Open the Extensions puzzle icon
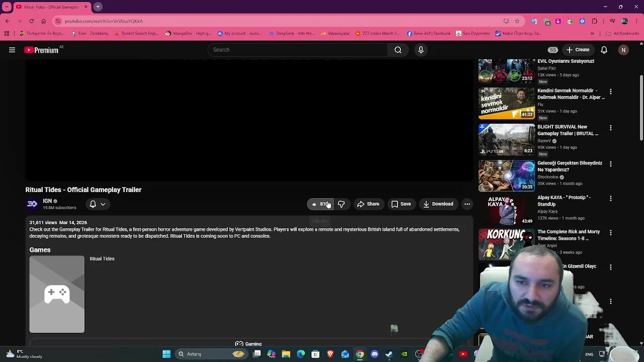 tap(595, 21)
